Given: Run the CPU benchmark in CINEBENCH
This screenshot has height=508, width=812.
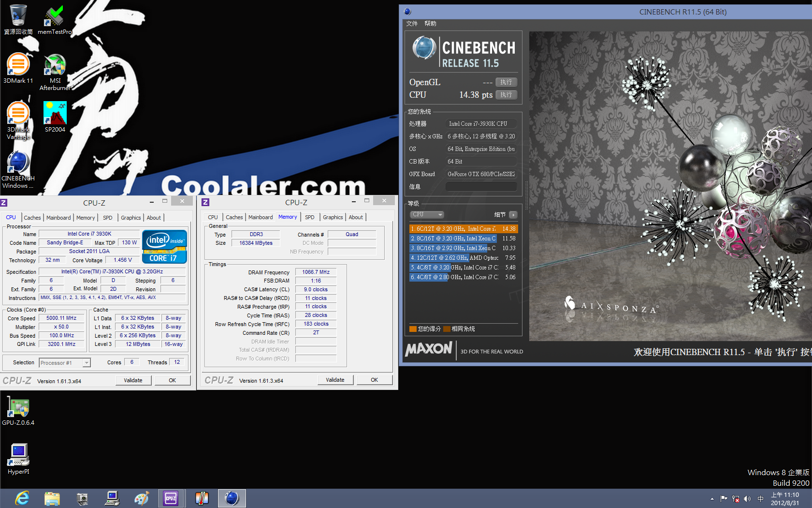Looking at the screenshot, I should (506, 95).
